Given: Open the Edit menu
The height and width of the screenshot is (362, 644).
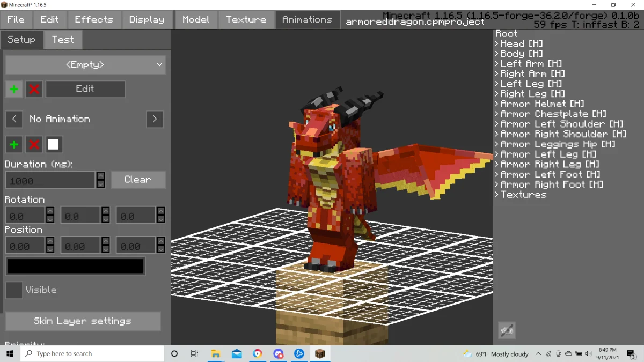Looking at the screenshot, I should point(49,19).
